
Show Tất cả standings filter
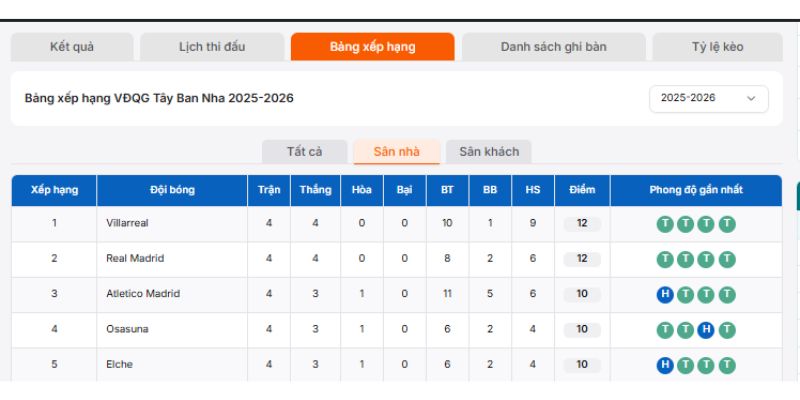point(304,152)
